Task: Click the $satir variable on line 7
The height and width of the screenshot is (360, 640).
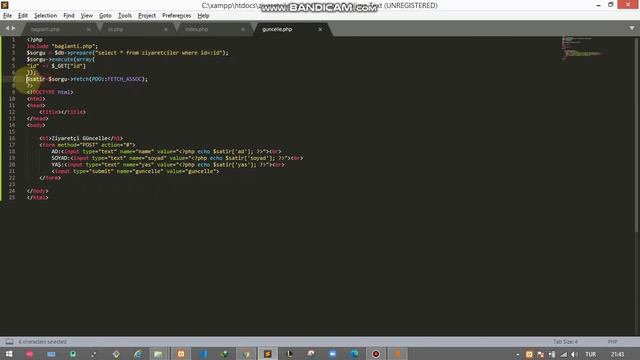Action: coord(36,79)
